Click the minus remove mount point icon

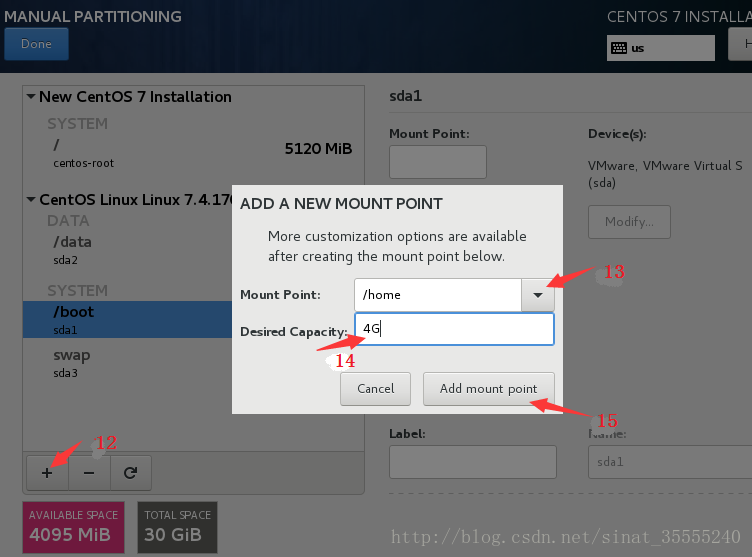pos(89,473)
